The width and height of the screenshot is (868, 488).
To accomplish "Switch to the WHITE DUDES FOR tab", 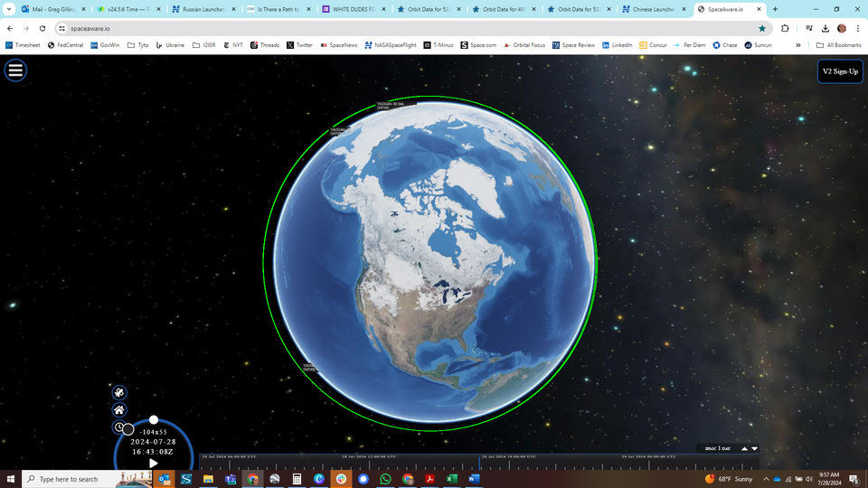I will pos(354,9).
